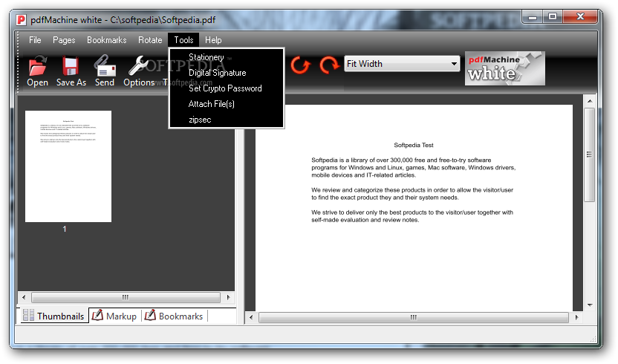The height and width of the screenshot is (364, 618).
Task: Click the thumbnail panel scroll-right arrow
Action: coord(229,297)
